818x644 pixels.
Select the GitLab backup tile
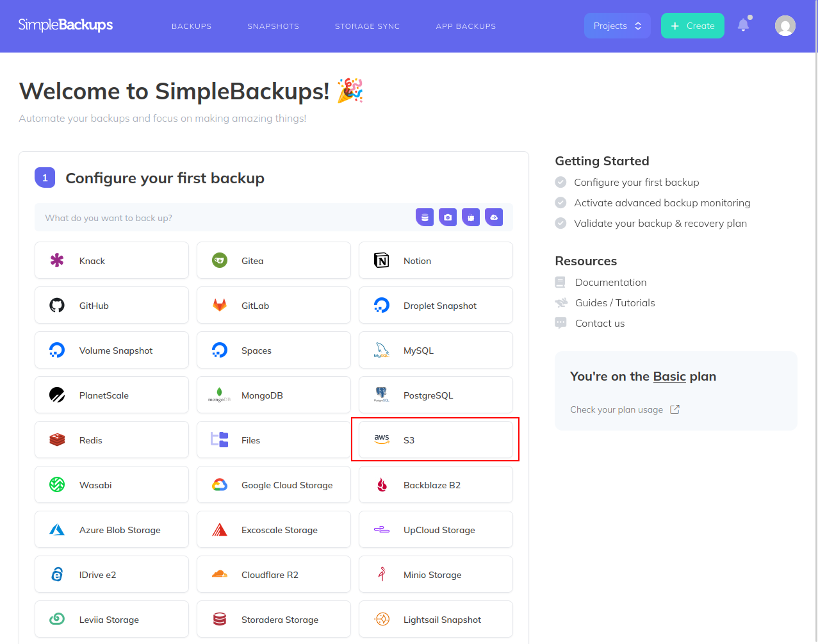point(274,305)
